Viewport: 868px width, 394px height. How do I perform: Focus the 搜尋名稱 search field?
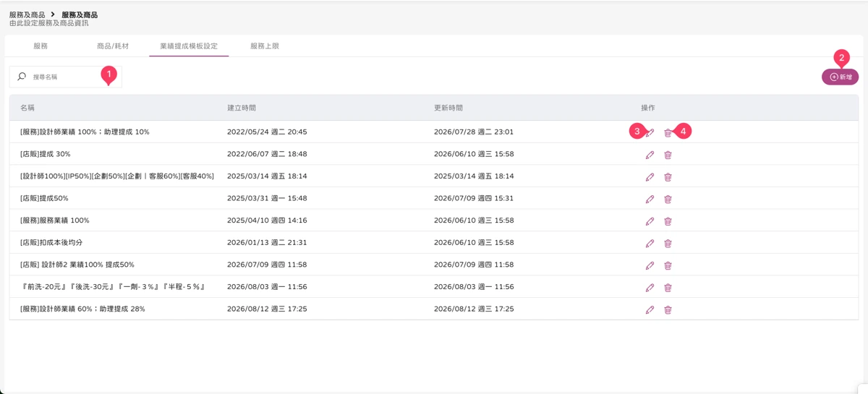(66, 77)
